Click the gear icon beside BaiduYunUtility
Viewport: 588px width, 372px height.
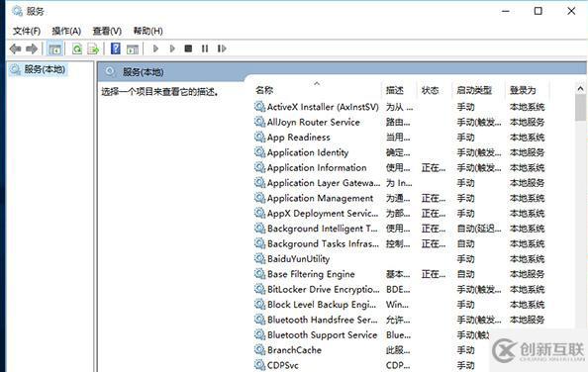259,258
